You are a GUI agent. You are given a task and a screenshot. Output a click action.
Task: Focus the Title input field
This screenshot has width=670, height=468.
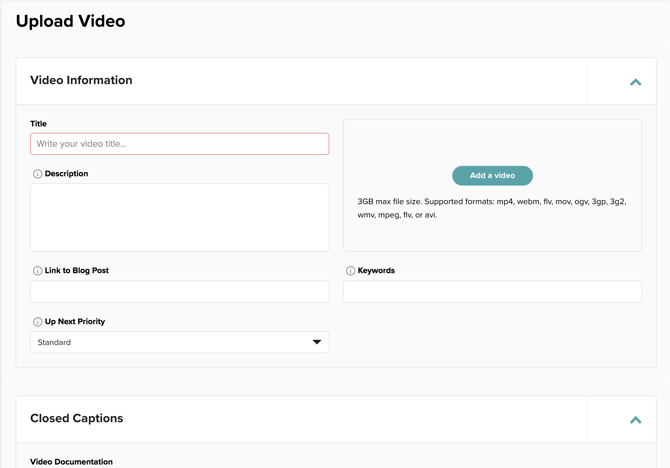click(179, 144)
